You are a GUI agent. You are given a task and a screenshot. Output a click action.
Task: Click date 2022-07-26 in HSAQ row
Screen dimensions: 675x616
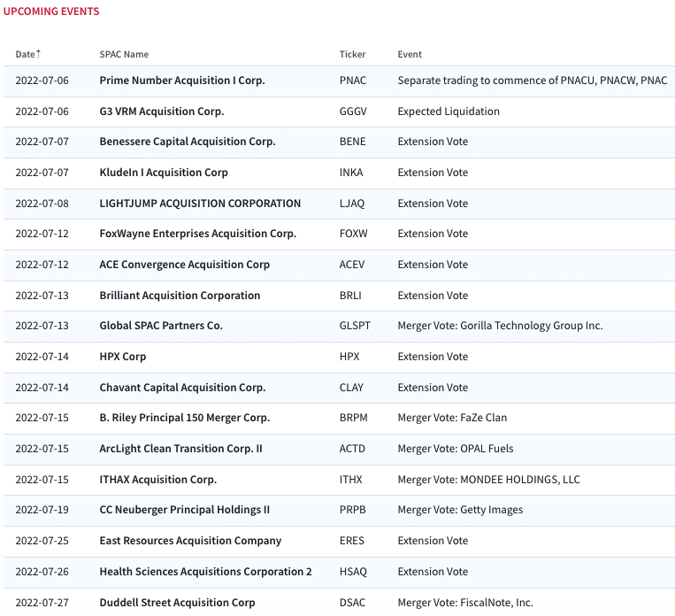pyautogui.click(x=42, y=572)
